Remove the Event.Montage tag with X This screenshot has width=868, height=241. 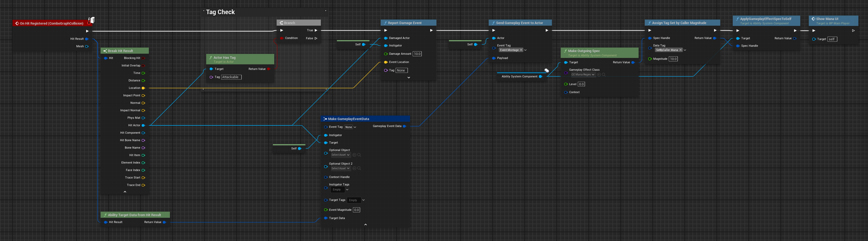pos(521,50)
